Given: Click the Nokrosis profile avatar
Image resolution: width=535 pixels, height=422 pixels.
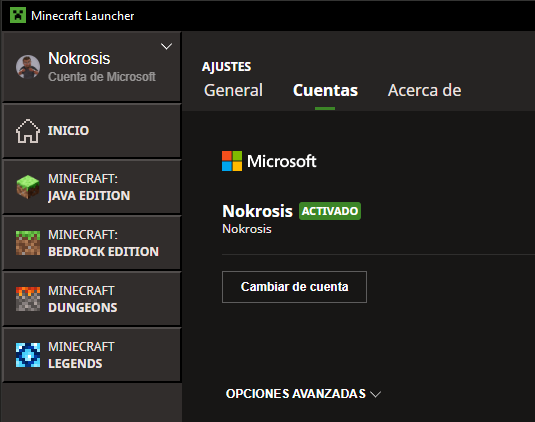Looking at the screenshot, I should point(28,67).
